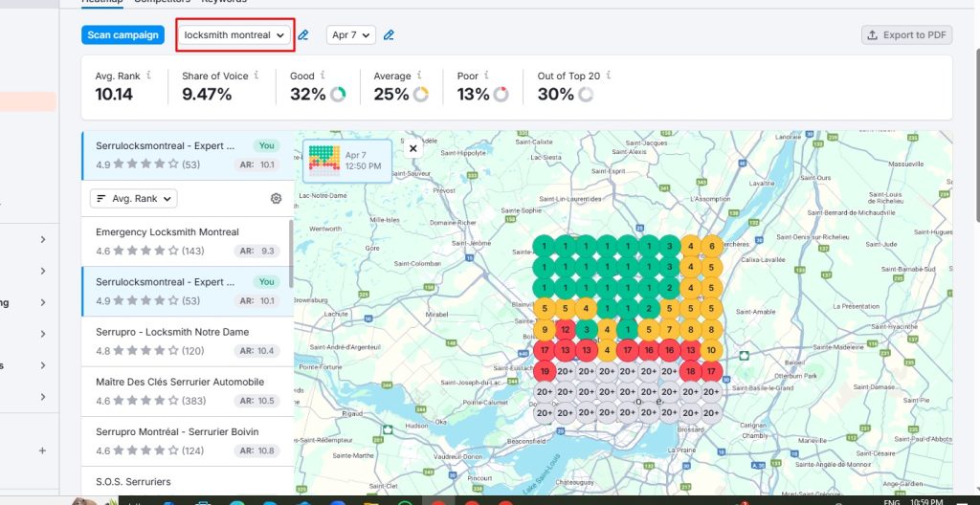Open the gear settings for the competitor list

click(x=277, y=199)
